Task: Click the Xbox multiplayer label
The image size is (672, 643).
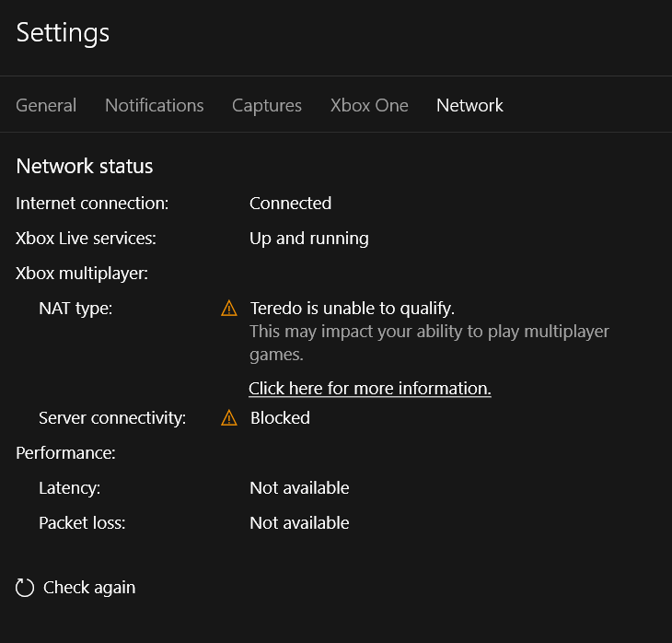Action: (x=82, y=274)
